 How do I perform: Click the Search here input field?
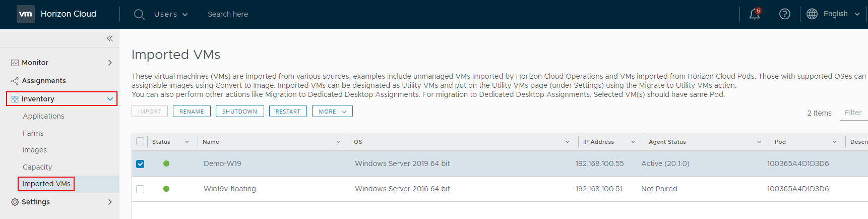(x=228, y=14)
